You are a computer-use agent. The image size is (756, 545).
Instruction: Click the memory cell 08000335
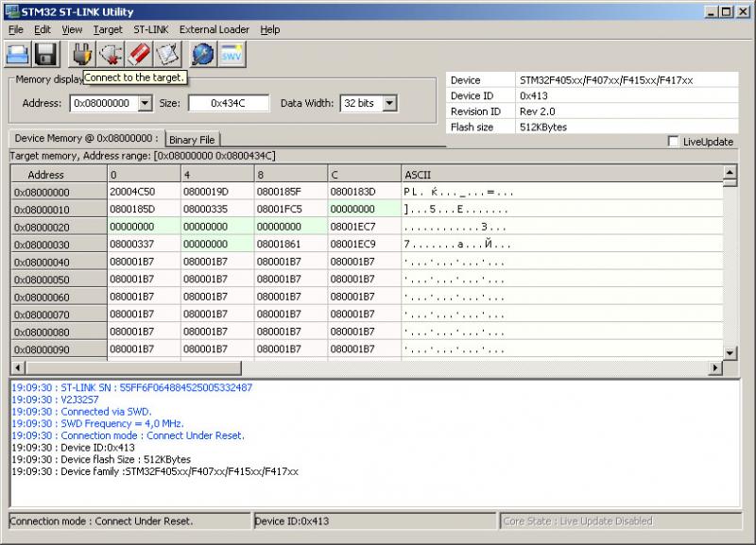point(217,209)
